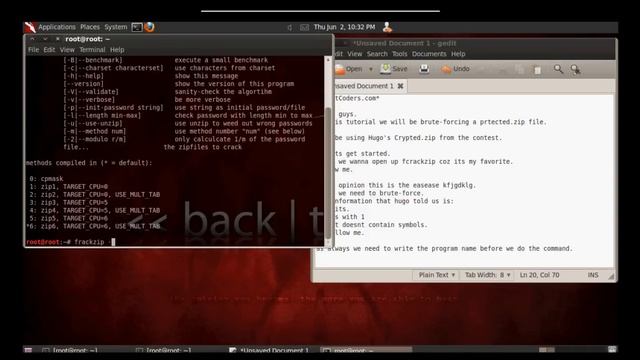Open the terminal Help menu
Image resolution: width=640 pixels, height=360 pixels.
(x=117, y=50)
